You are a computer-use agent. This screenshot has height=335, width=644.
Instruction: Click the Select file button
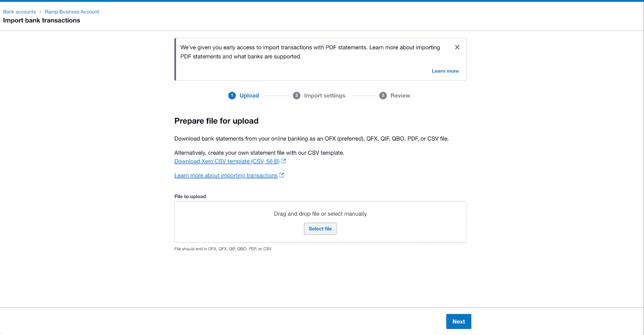pyautogui.click(x=320, y=229)
